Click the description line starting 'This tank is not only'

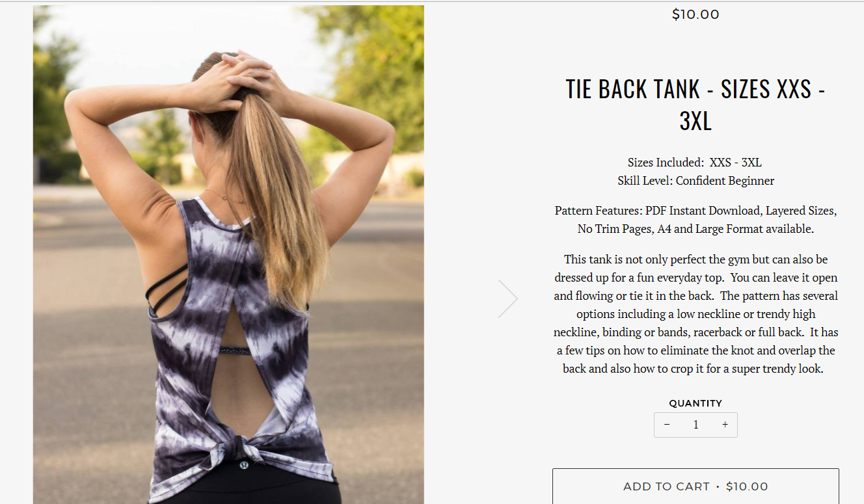tap(695, 259)
